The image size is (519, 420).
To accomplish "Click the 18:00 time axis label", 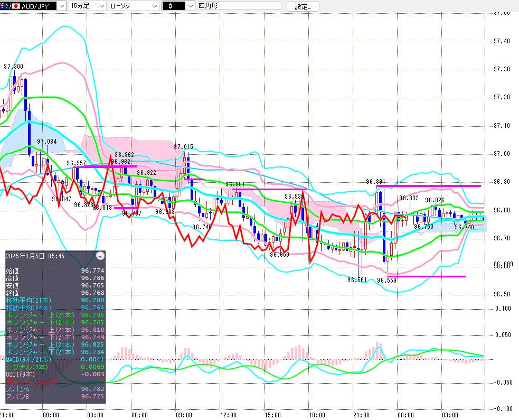I will point(317,415).
